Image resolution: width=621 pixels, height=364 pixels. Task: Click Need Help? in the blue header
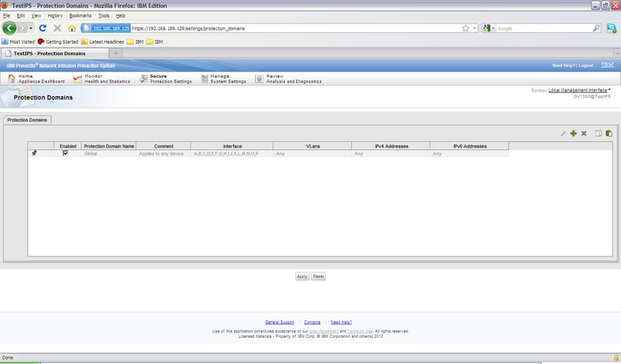click(x=564, y=65)
